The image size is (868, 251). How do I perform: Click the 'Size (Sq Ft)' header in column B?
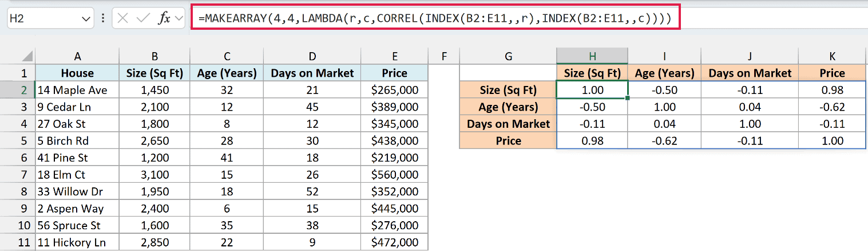pos(154,73)
